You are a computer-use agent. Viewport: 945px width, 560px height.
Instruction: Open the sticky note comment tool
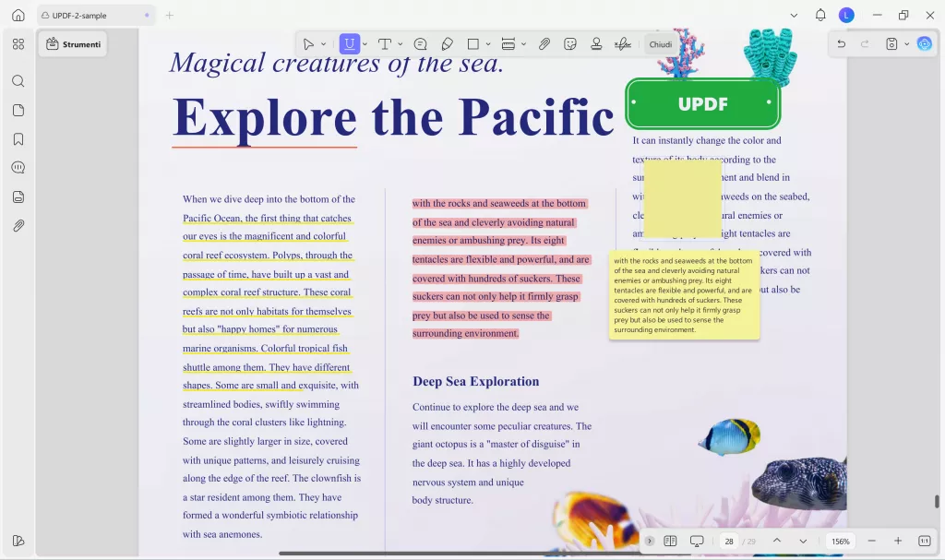421,43
